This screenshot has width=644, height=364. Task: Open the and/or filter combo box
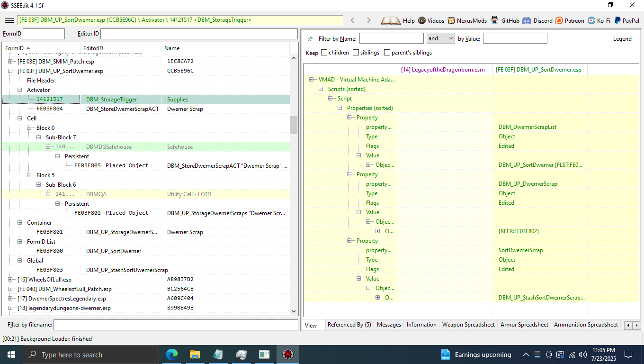pyautogui.click(x=441, y=38)
